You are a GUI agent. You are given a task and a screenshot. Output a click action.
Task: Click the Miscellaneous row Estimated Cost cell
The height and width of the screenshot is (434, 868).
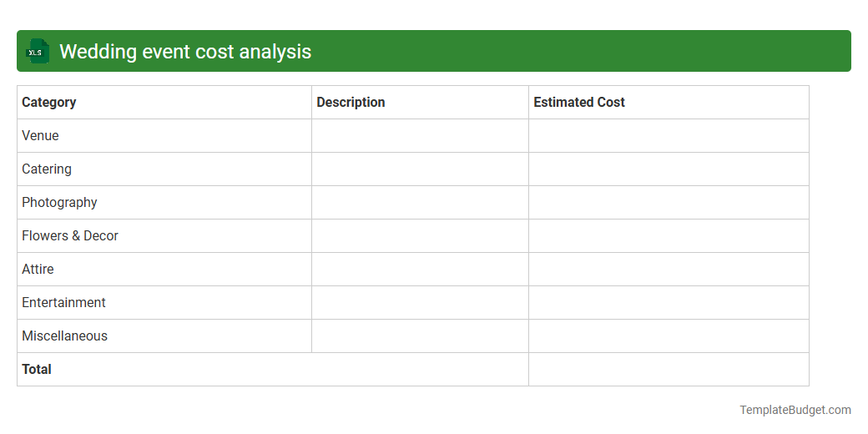click(x=669, y=336)
